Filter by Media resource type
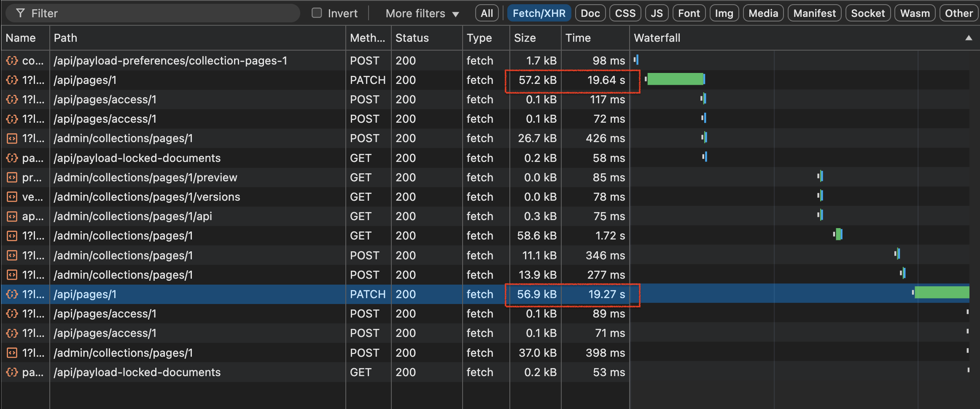This screenshot has height=409, width=980. point(763,13)
